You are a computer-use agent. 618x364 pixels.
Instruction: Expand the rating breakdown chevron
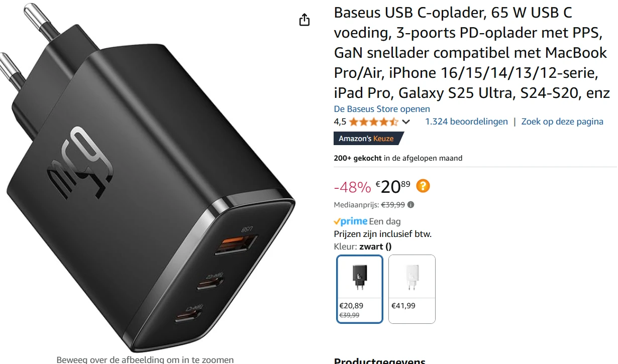tap(406, 122)
